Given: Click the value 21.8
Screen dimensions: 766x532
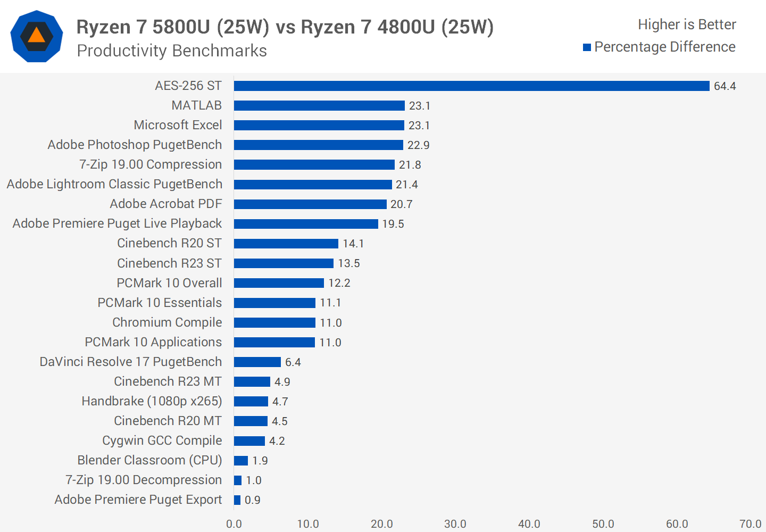Looking at the screenshot, I should click(410, 165).
